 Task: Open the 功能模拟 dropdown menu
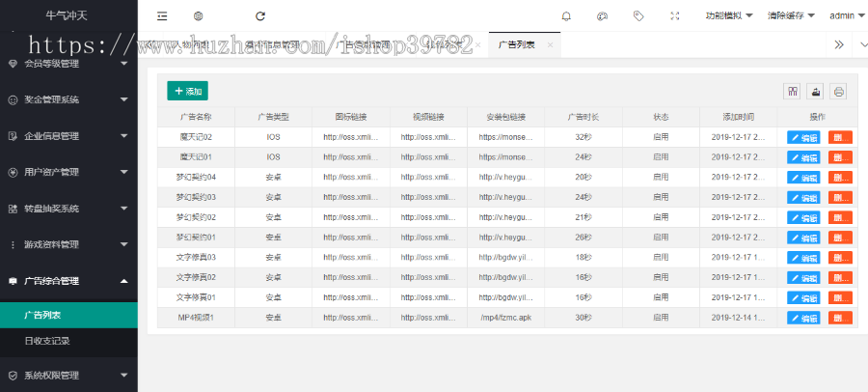click(728, 15)
